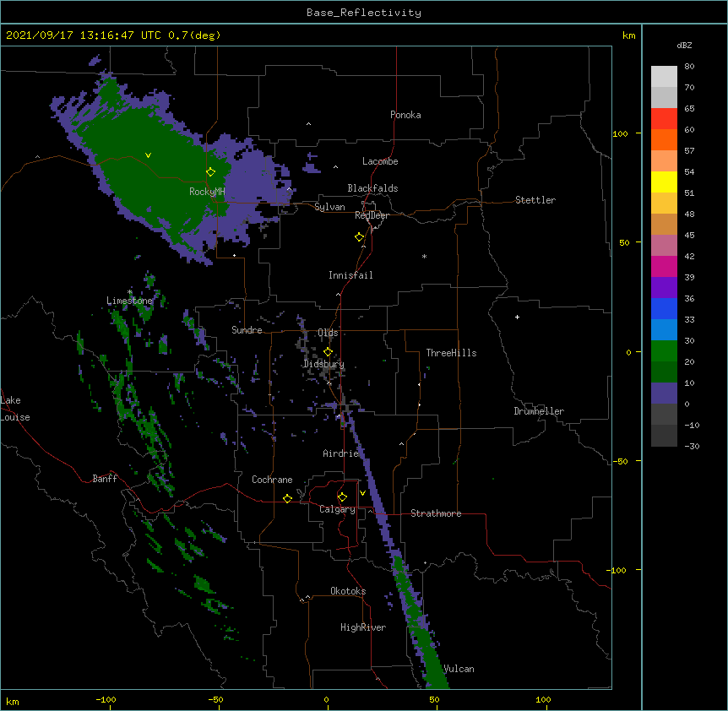
Task: Click the yellow diamond marker above Calgary
Action: (x=342, y=497)
